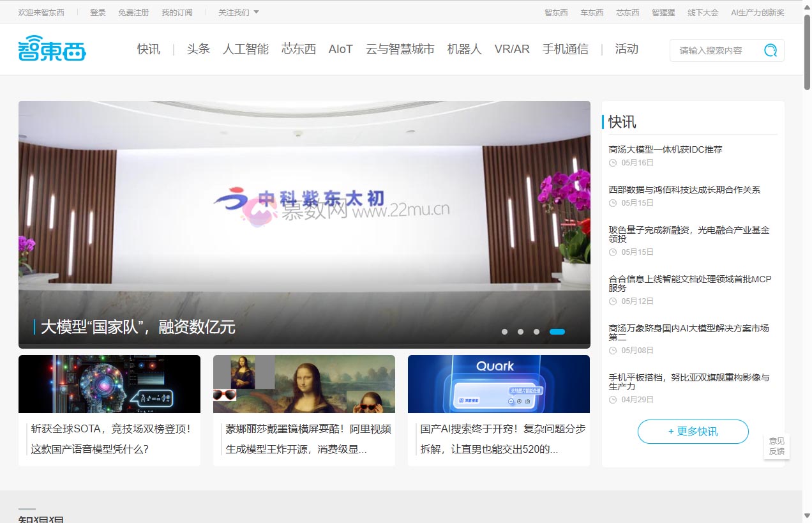Expand the 关注我们 dropdown
The width and height of the screenshot is (812, 523).
point(239,12)
